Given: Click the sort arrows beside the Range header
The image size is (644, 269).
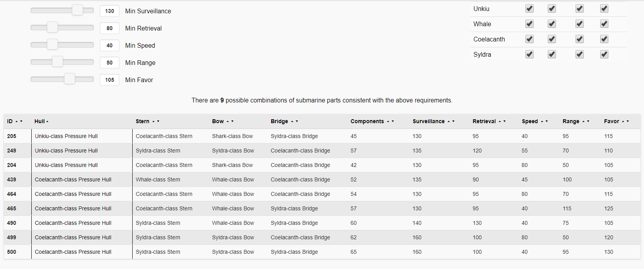Looking at the screenshot, I should pos(585,122).
